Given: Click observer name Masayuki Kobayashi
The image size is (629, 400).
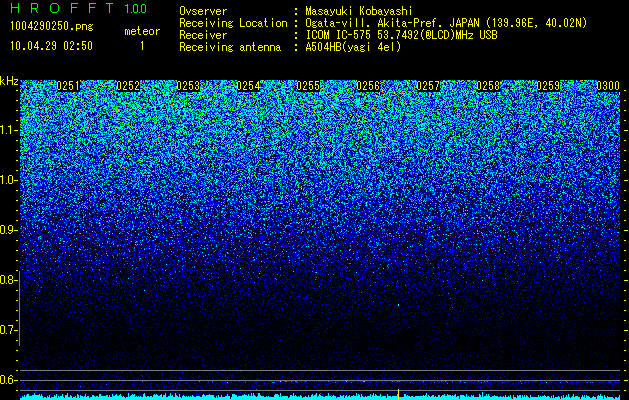Looking at the screenshot, I should pos(359,11).
